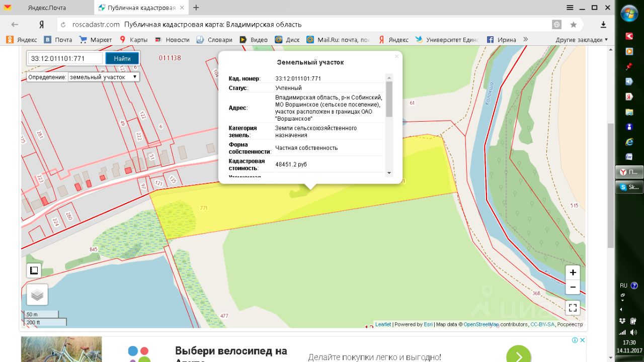Click the Yandex Я home button
Viewport: 644px width, 362px height.
pyautogui.click(x=42, y=25)
